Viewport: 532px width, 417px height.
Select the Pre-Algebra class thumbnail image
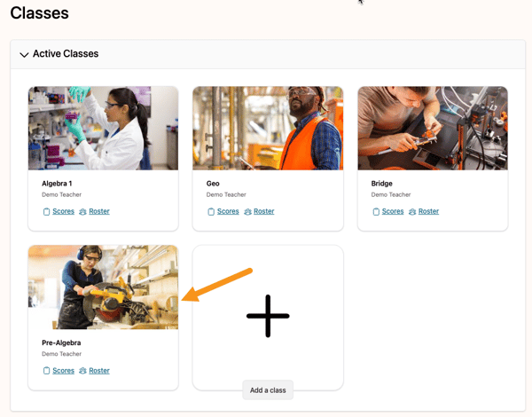pyautogui.click(x=103, y=287)
